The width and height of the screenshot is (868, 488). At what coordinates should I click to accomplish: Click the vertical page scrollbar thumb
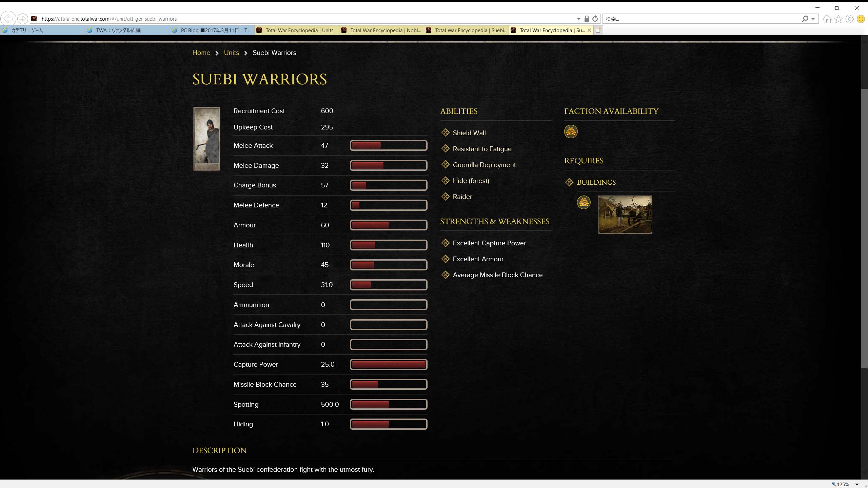864,228
